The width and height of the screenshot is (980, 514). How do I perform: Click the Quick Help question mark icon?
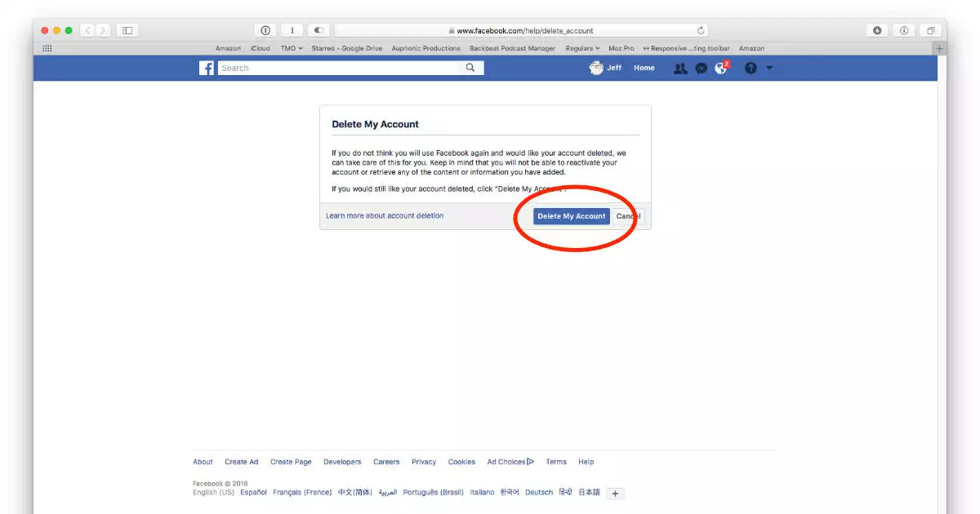click(x=751, y=69)
